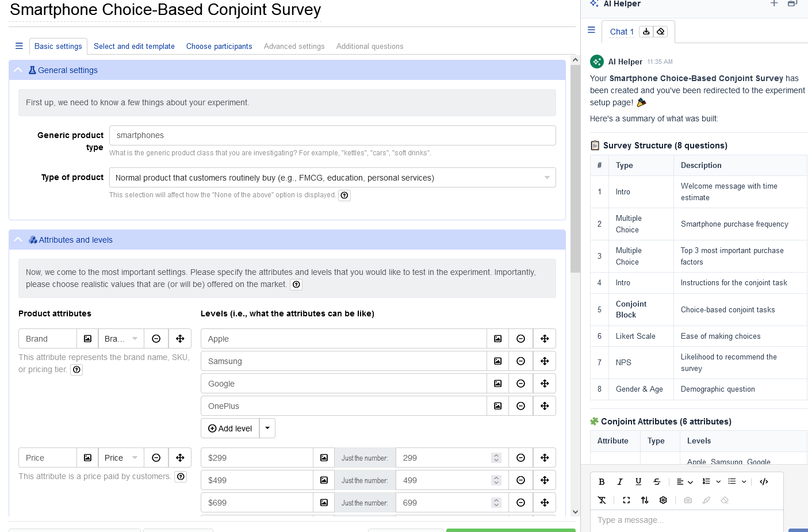Clear text formatting in message editor
The height and width of the screenshot is (532, 808).
[x=602, y=500]
